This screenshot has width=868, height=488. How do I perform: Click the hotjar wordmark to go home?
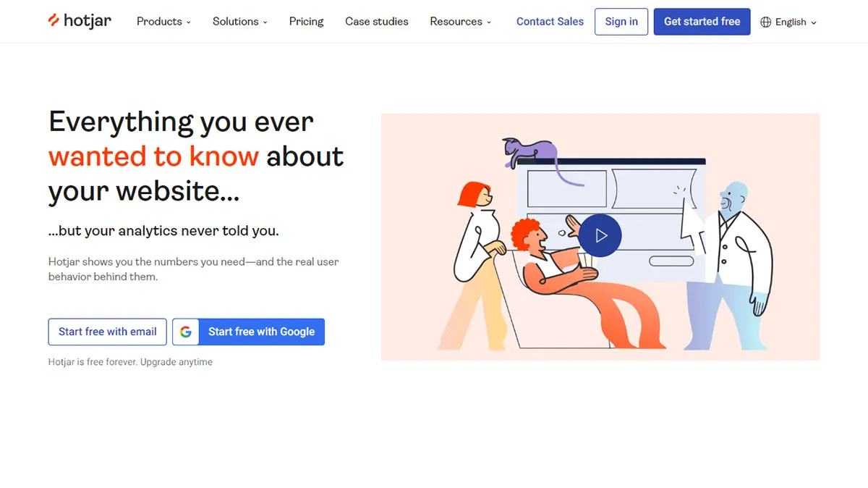87,21
